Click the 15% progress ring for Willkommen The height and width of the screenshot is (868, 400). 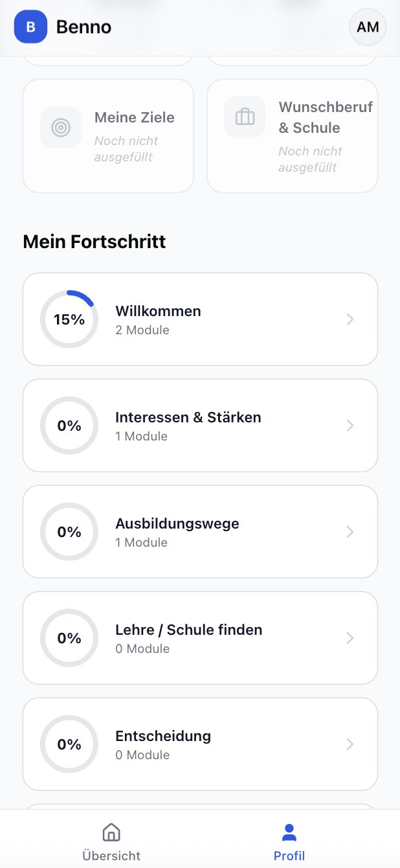pyautogui.click(x=69, y=319)
